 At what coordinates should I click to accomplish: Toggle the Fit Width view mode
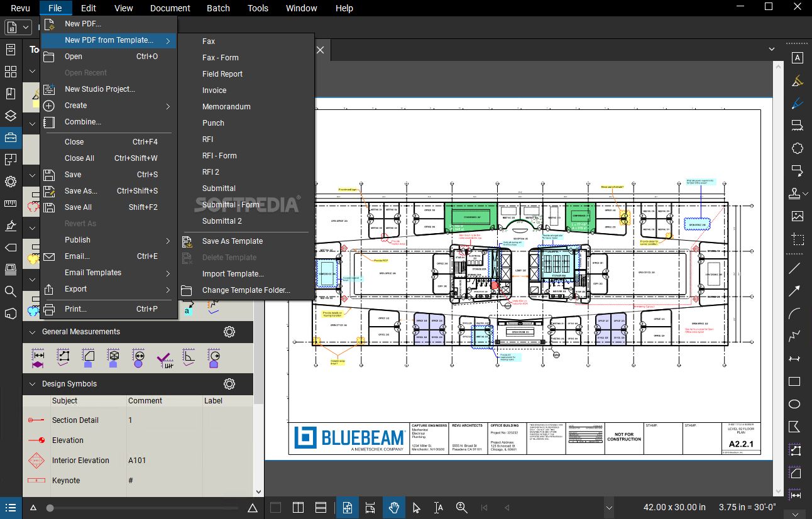click(x=370, y=508)
